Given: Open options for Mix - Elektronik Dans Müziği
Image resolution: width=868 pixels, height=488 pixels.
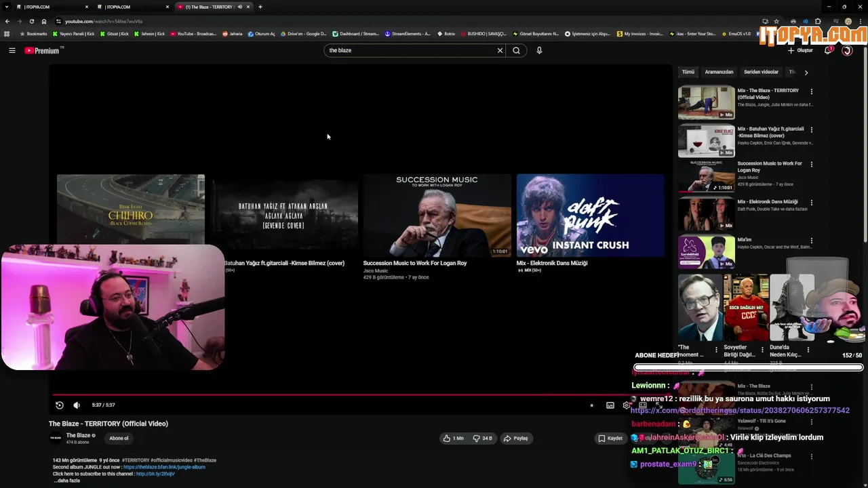Looking at the screenshot, I should pyautogui.click(x=812, y=203).
